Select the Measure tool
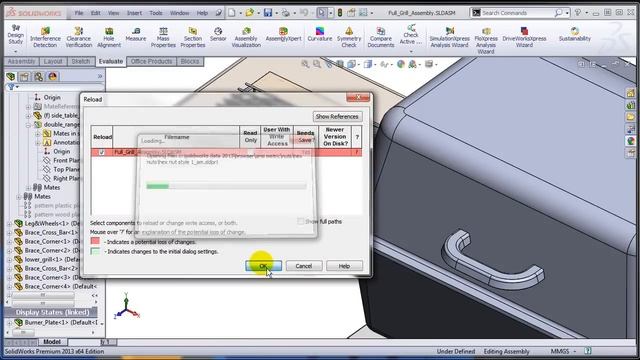The image size is (640, 360). pyautogui.click(x=136, y=34)
